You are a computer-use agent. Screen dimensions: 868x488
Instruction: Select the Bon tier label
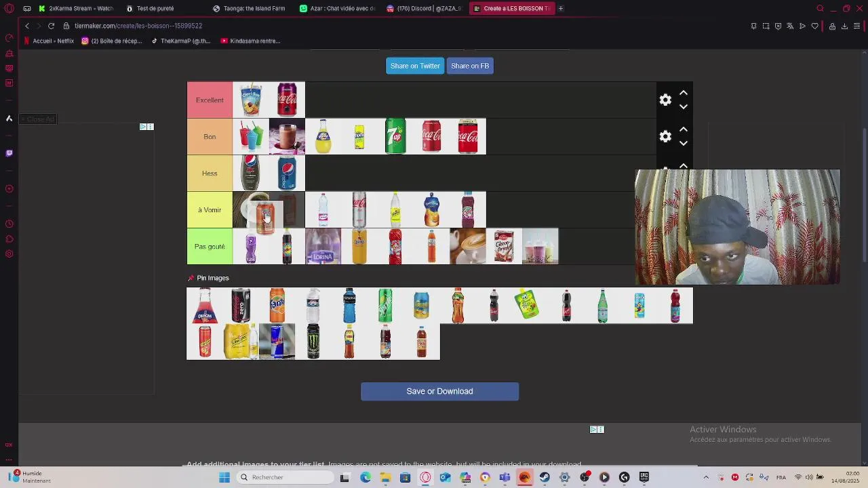tap(210, 137)
